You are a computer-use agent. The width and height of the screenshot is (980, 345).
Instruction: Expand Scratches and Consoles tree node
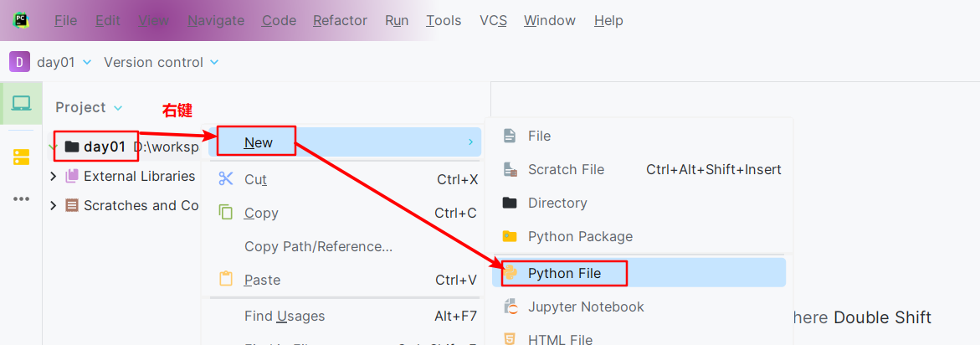pos(53,205)
